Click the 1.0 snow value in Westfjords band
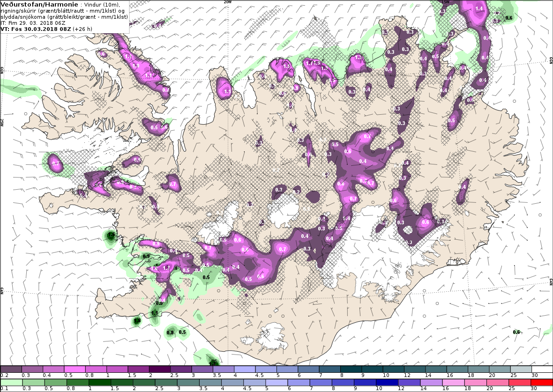Viewport: 553px width, 392px height. pyautogui.click(x=136, y=66)
